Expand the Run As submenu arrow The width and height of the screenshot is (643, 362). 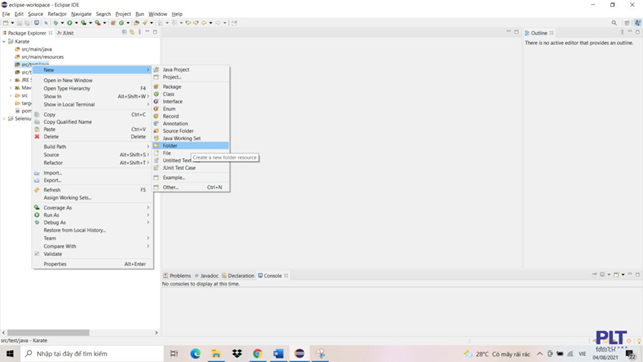(x=148, y=215)
